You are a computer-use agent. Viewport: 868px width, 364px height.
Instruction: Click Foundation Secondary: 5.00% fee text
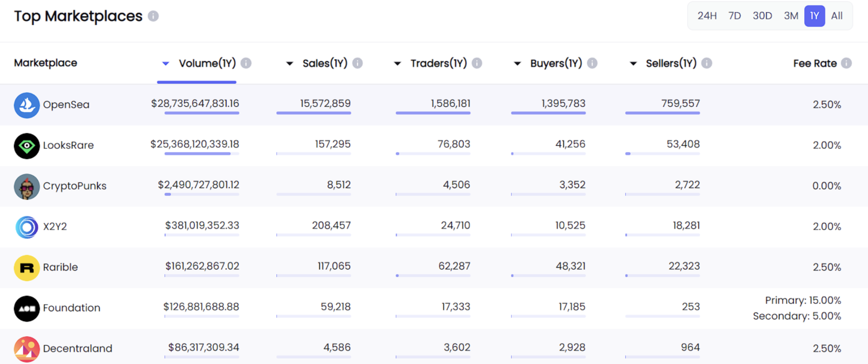(x=797, y=316)
